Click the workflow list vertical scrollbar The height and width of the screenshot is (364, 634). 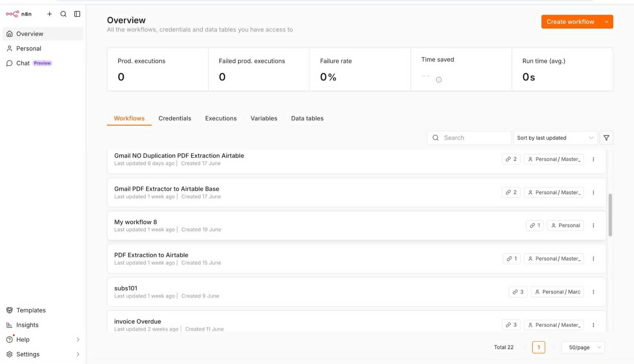click(610, 215)
